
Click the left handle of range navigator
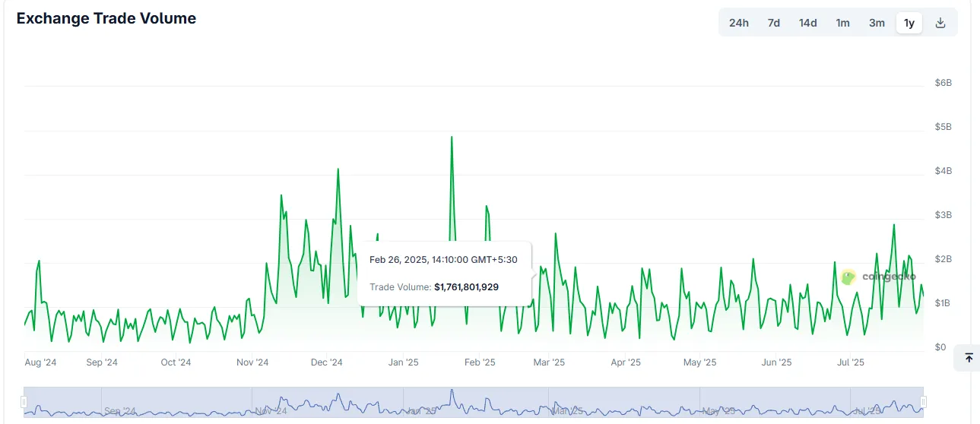pos(24,401)
